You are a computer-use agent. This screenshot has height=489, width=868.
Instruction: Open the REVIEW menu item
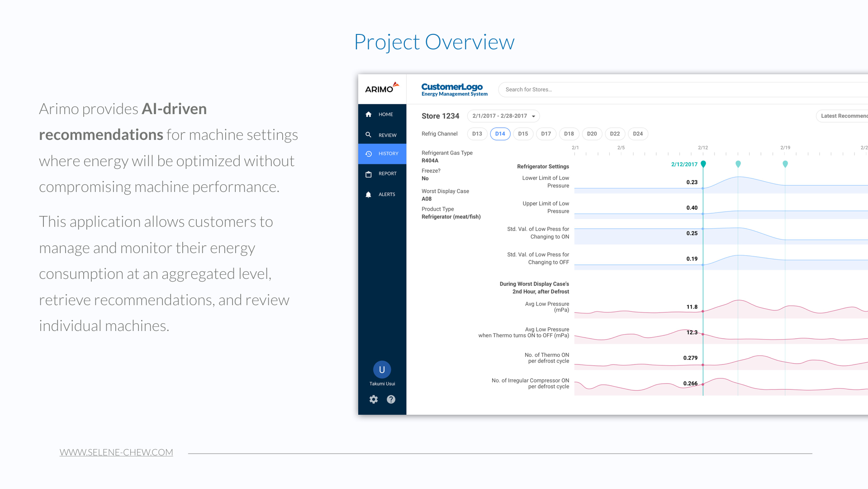tap(382, 135)
